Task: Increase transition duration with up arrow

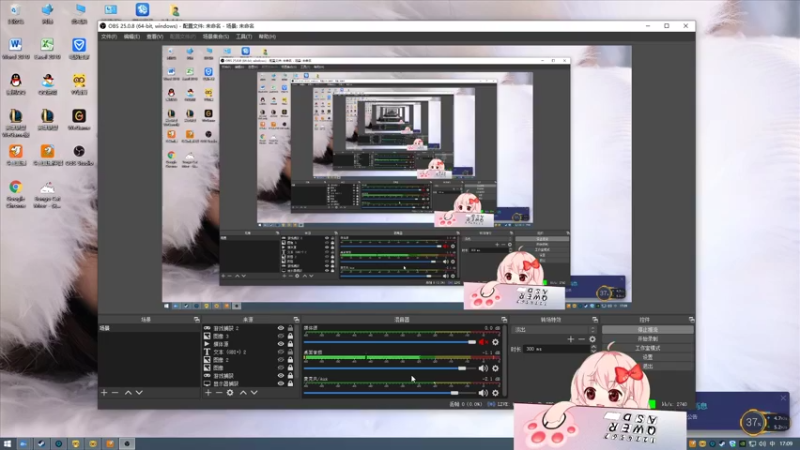Action: (593, 347)
